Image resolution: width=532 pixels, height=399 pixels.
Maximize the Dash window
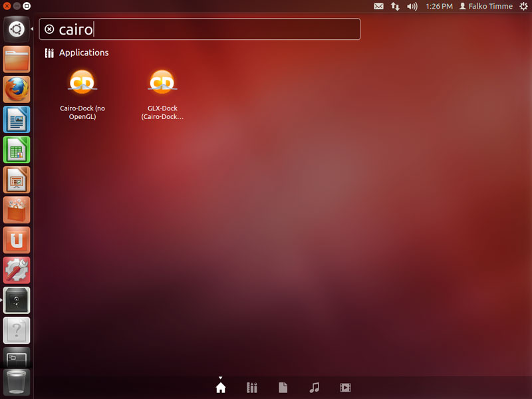tap(27, 6)
